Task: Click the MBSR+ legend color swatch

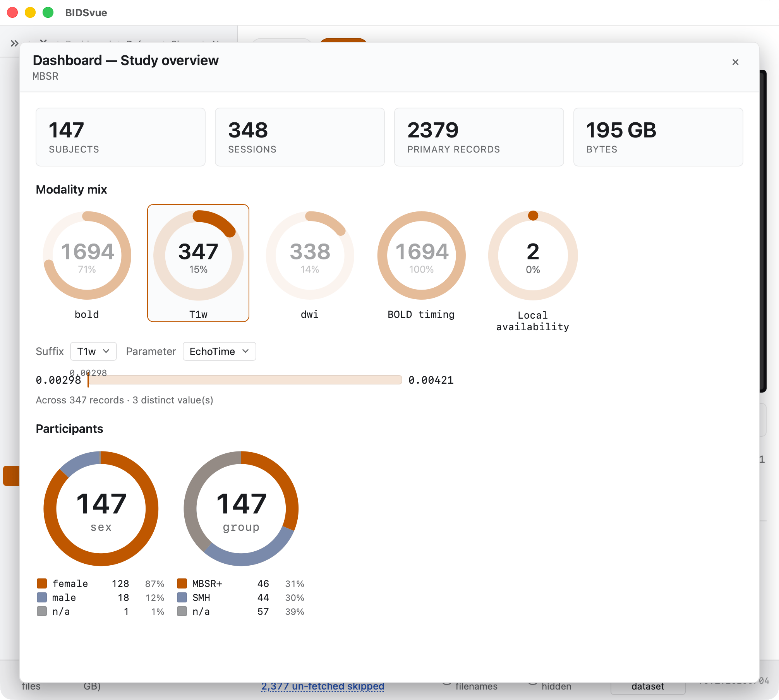Action: pyautogui.click(x=182, y=583)
